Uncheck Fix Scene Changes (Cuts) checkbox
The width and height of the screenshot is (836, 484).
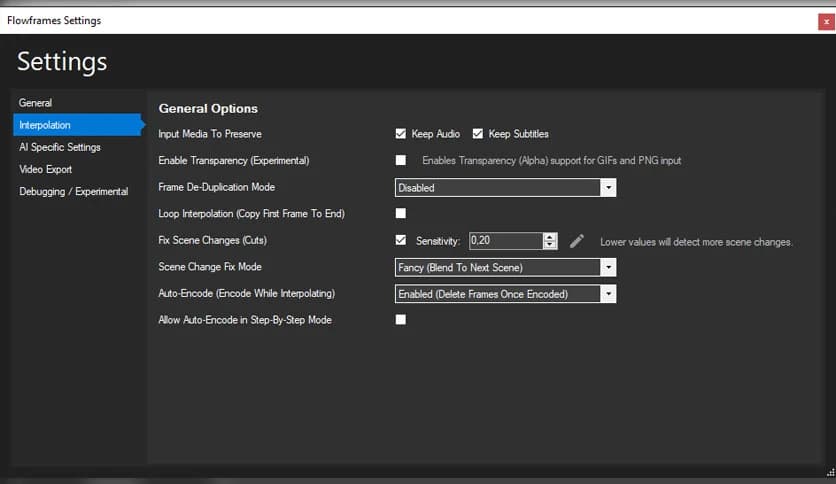(x=400, y=240)
